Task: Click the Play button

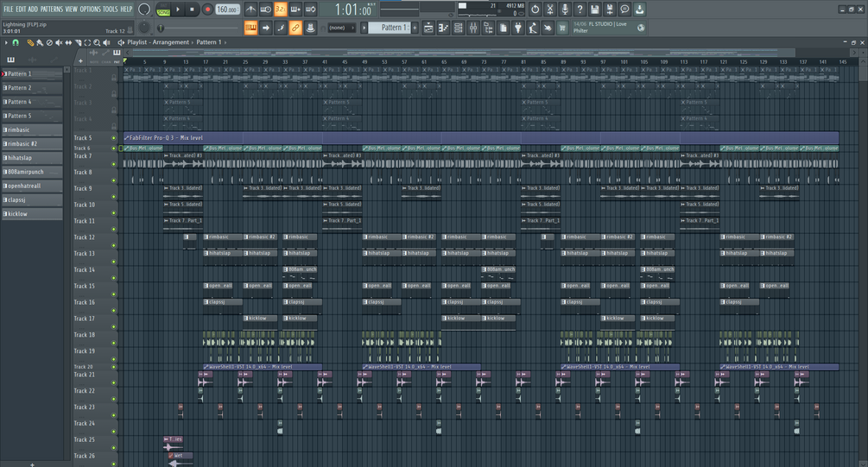Action: [178, 9]
